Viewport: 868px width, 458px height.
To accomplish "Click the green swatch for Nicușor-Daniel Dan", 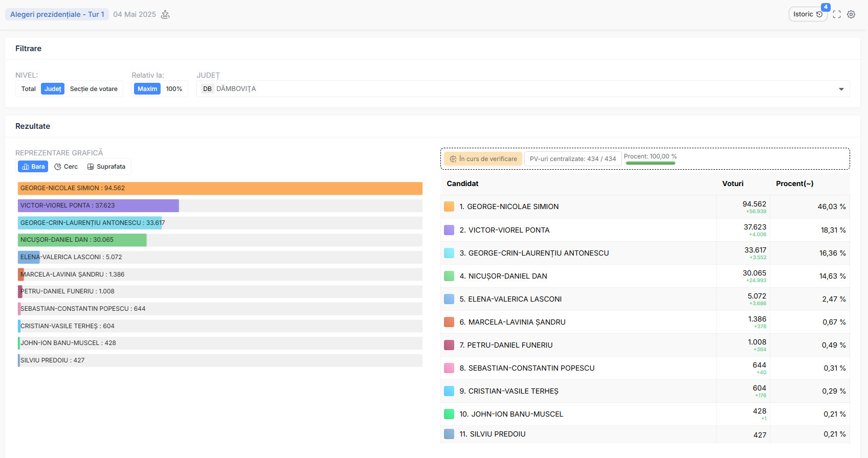I will tap(449, 276).
